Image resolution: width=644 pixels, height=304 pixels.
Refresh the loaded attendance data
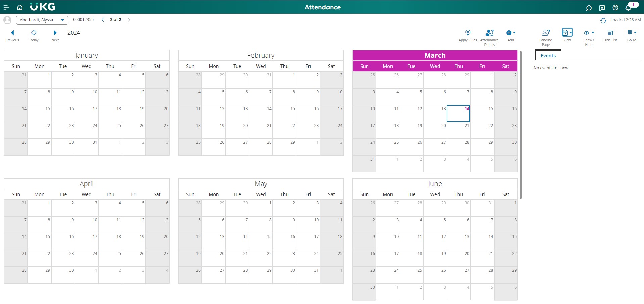[x=603, y=20]
